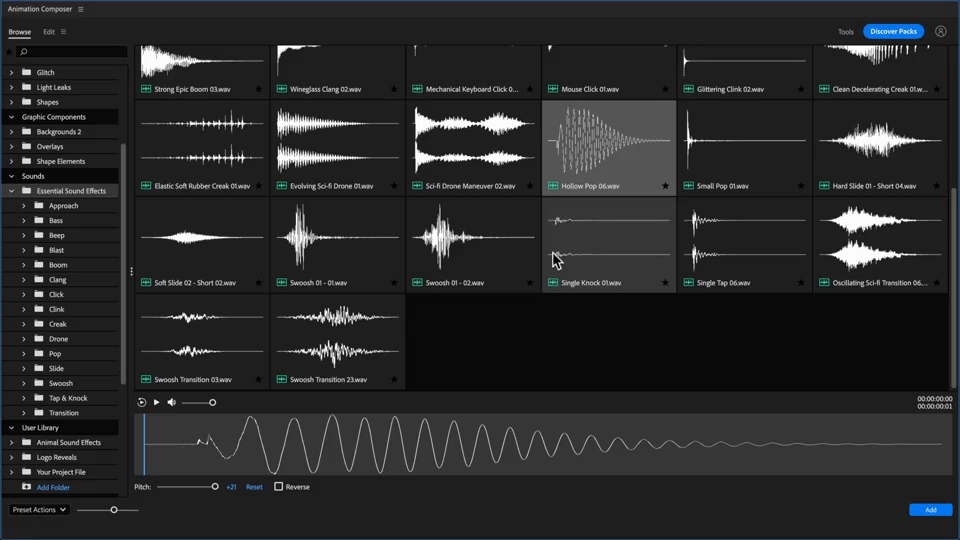Favorite the Hollow Pop 06.wav star

665,186
